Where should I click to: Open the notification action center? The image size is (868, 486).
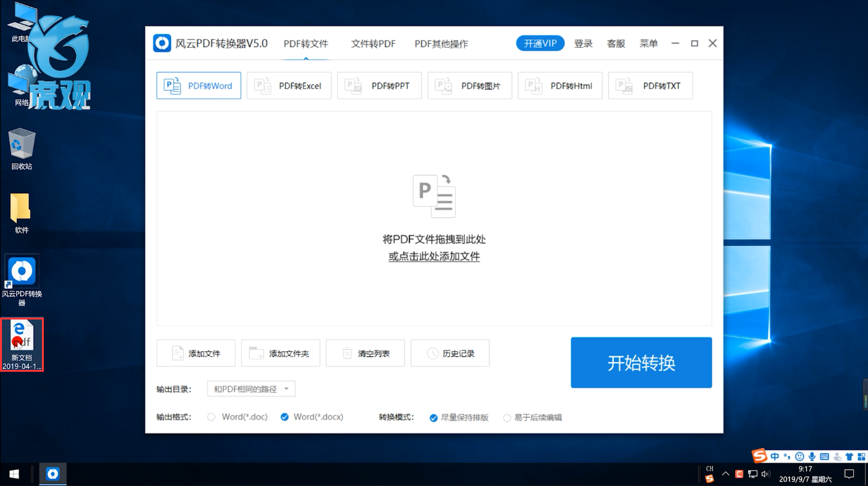click(x=849, y=474)
